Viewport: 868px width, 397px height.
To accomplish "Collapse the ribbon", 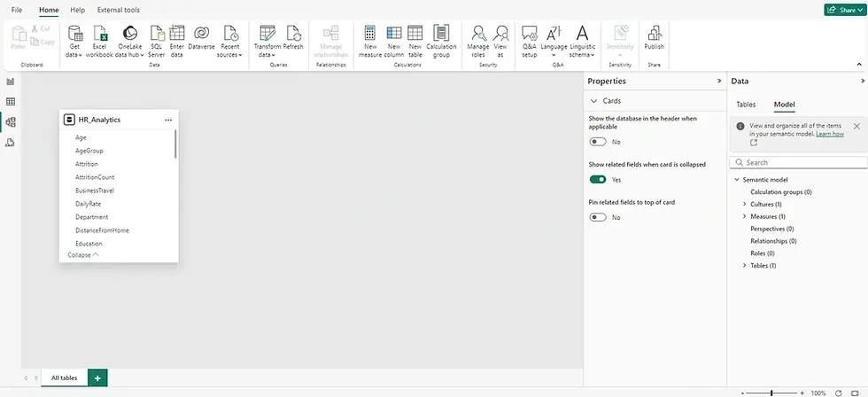I will 859,65.
